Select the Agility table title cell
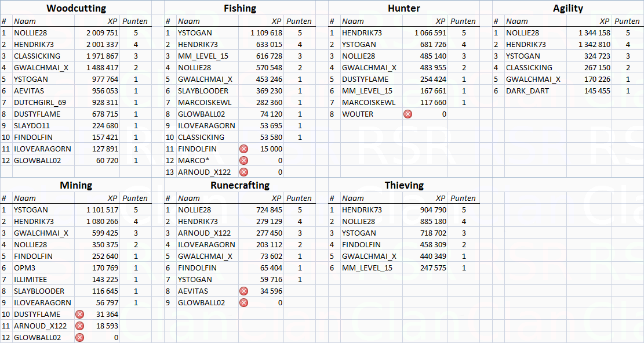 [568, 8]
